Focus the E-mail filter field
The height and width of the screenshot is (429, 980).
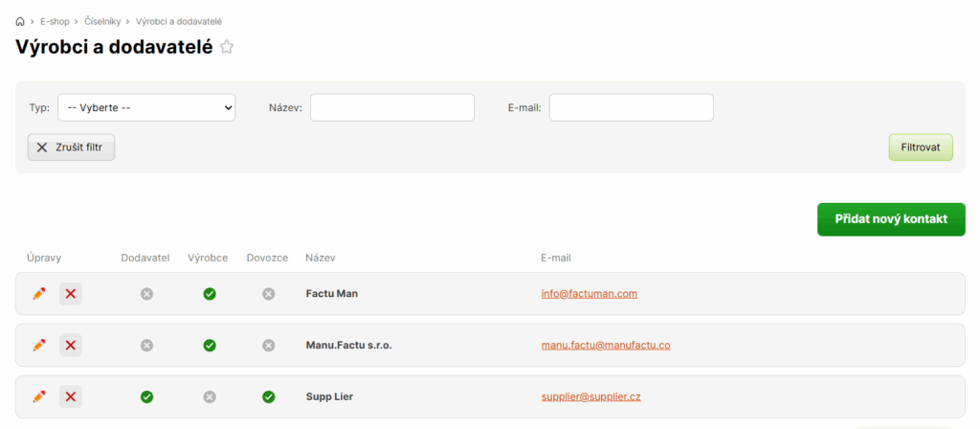[x=632, y=107]
